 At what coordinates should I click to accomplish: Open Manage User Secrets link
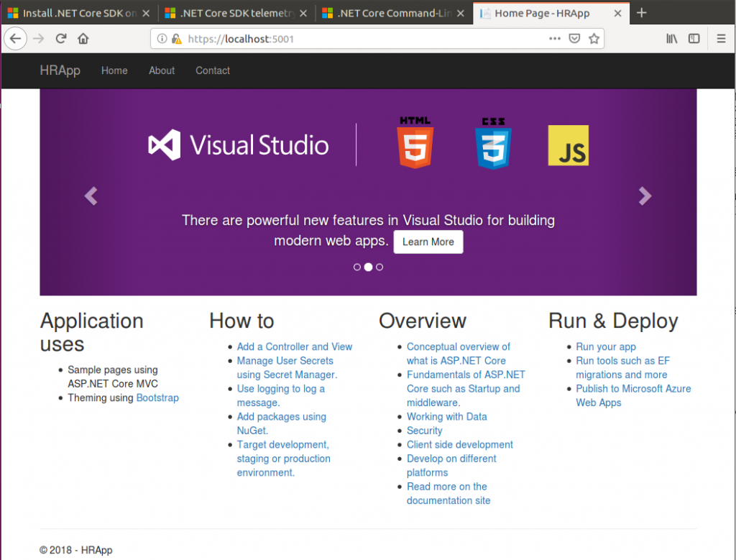pos(287,367)
